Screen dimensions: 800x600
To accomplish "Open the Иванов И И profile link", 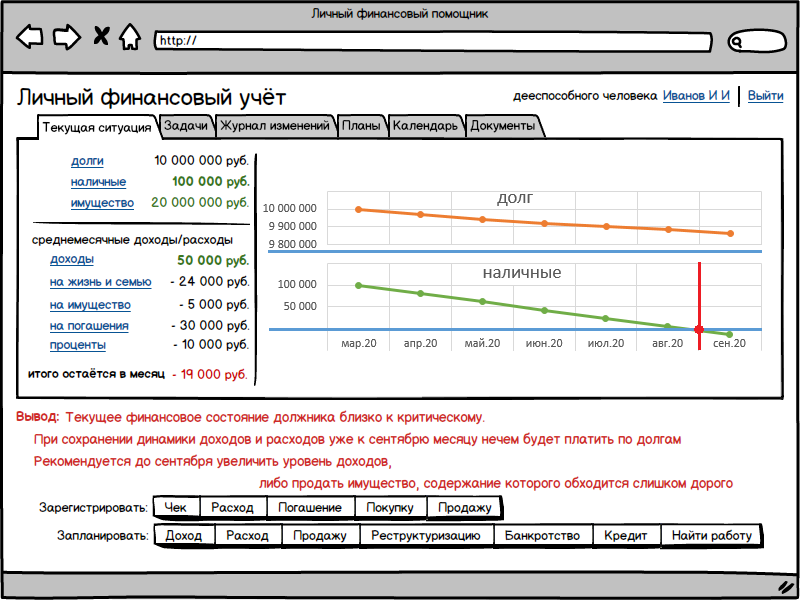I will [x=696, y=96].
